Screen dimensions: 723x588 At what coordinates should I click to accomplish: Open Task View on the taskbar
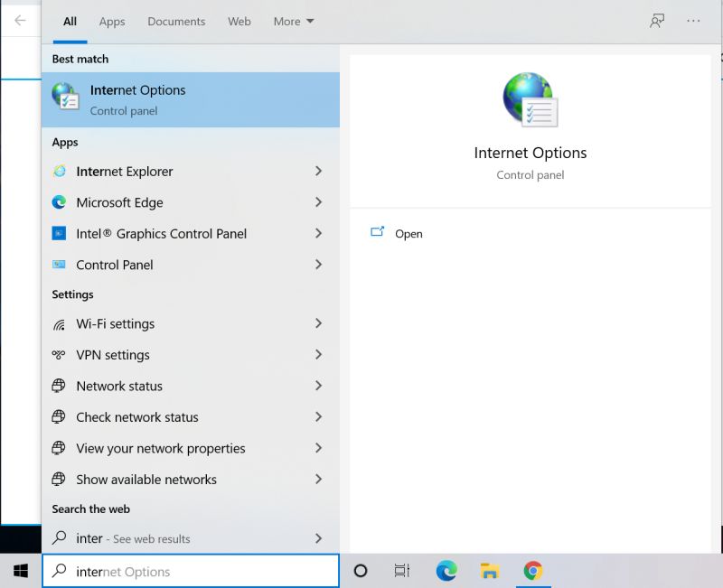pos(401,571)
